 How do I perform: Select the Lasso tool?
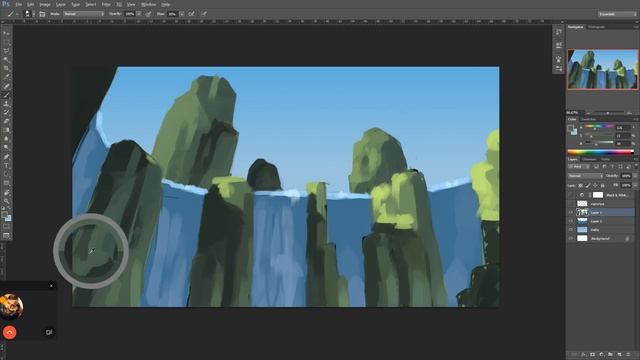(6, 51)
